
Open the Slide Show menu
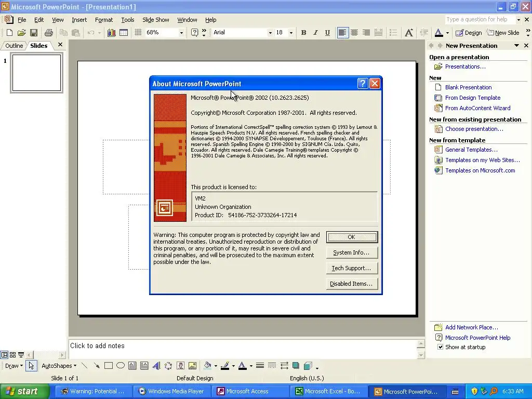click(x=156, y=20)
